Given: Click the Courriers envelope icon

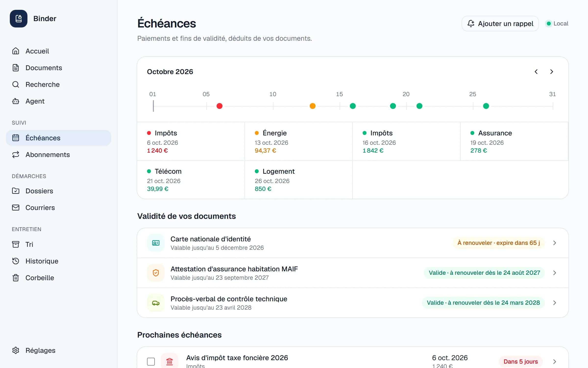Looking at the screenshot, I should (x=16, y=208).
